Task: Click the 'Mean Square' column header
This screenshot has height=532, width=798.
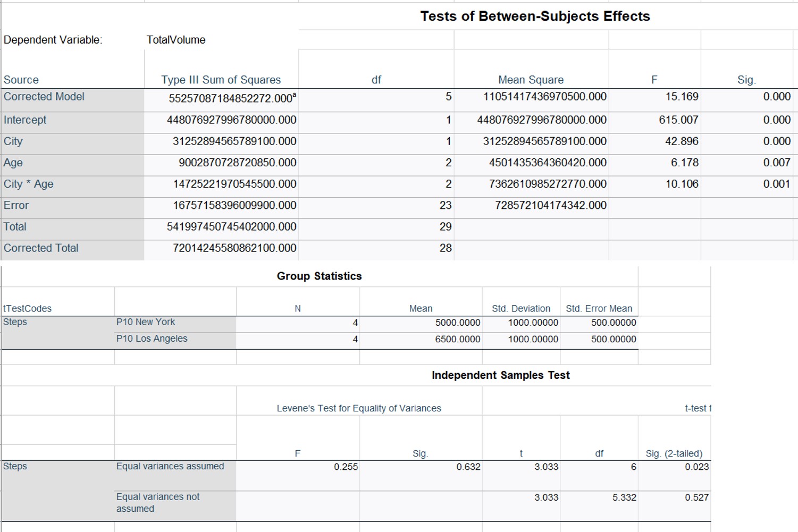Action: pos(531,80)
